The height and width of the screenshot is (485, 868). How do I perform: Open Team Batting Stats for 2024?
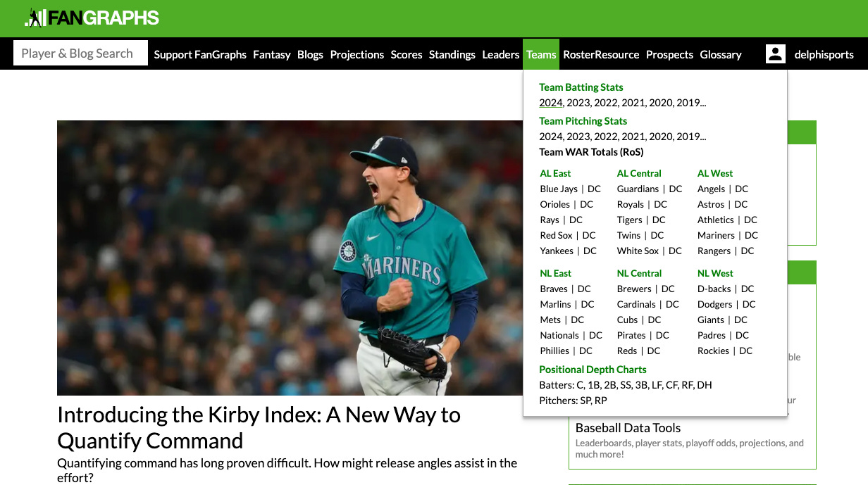click(x=552, y=102)
